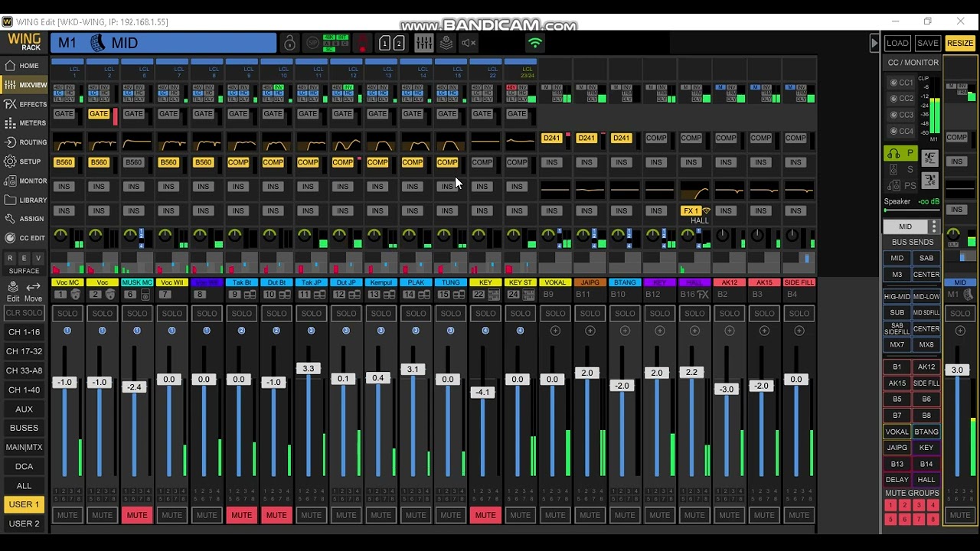Screen dimensions: 980x551
Task: Open HOME from the sidebar
Action: (22, 66)
